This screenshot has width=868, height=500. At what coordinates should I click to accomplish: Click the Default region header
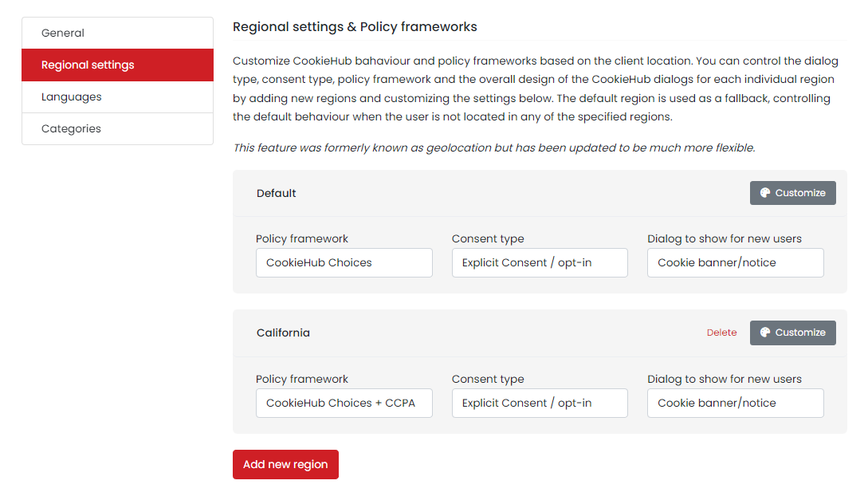tap(276, 192)
